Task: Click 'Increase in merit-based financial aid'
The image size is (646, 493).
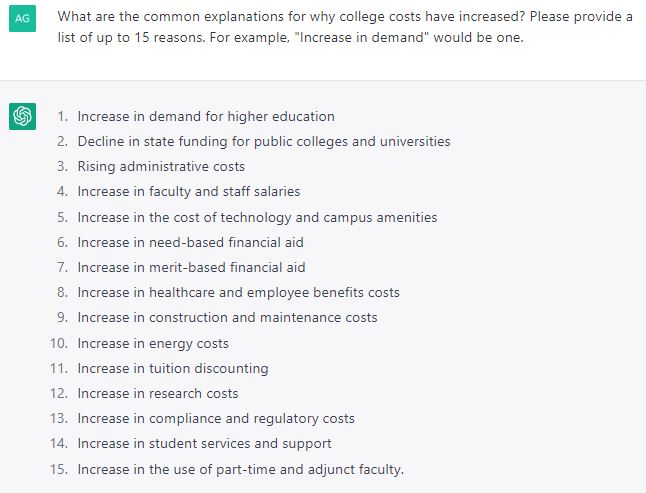Action: [191, 268]
